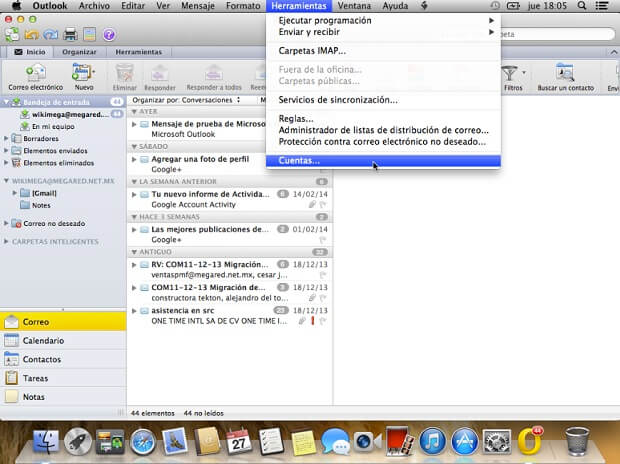
Task: Create new Correo electrónico message
Action: click(x=36, y=78)
